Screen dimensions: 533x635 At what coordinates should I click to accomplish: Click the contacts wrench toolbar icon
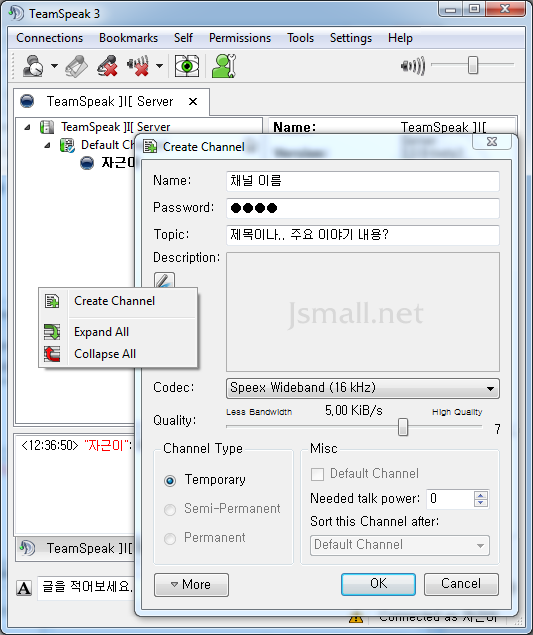(224, 66)
